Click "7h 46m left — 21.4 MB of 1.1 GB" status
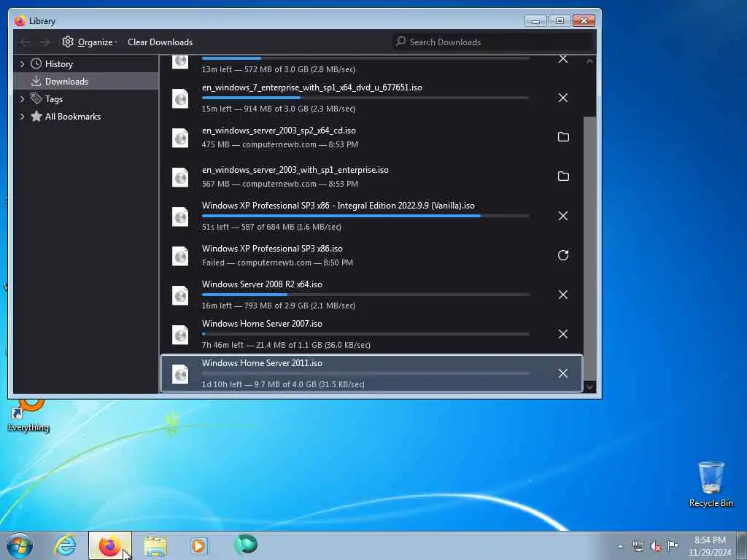This screenshot has height=560, width=747. [286, 345]
